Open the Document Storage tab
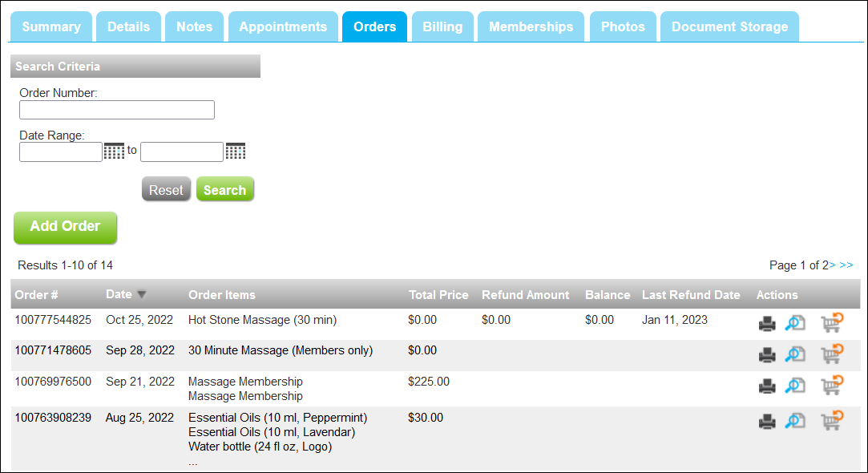868x473 pixels. [x=729, y=26]
